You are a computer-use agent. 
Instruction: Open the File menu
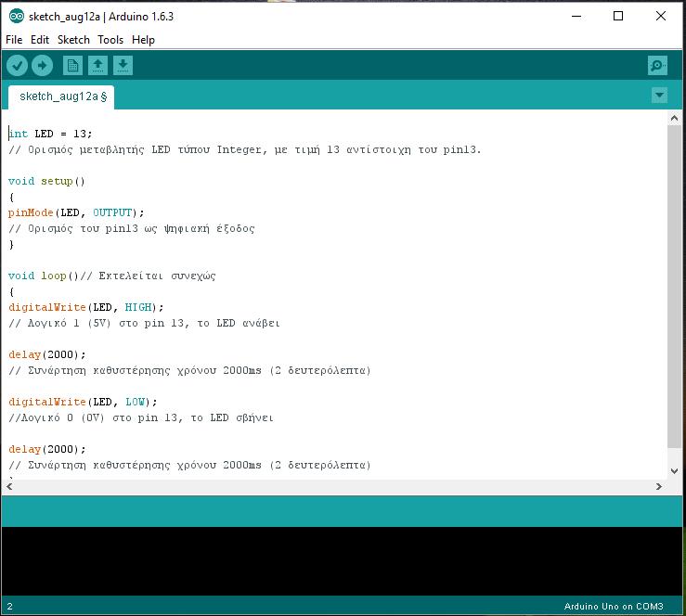14,40
